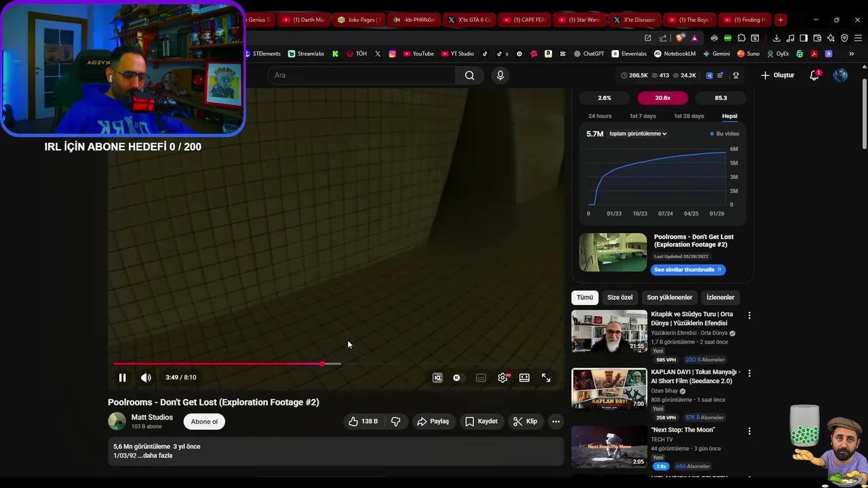Open the Oluştur create menu
This screenshot has width=868, height=488.
(x=777, y=75)
